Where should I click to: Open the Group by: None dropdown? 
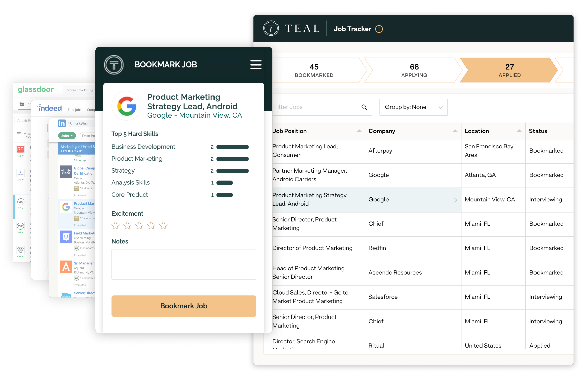coord(413,107)
